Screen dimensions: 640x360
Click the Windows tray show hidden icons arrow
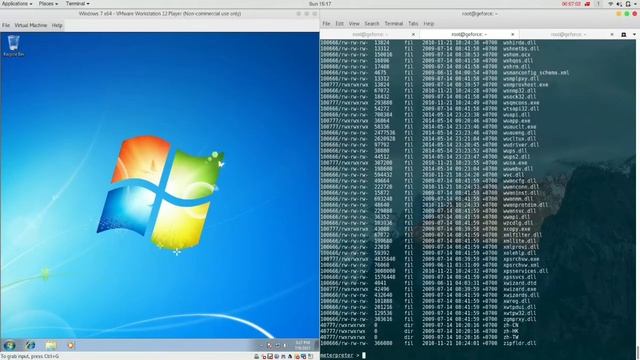pos(261,345)
